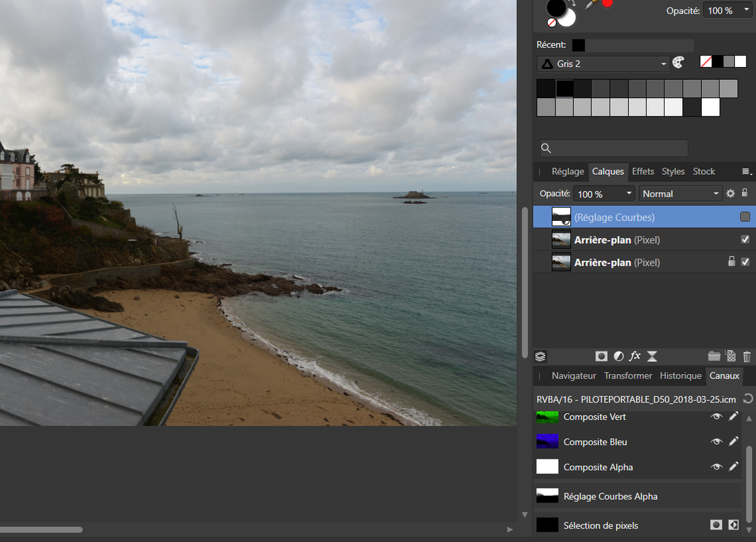Unlock the bottom Arrière-plan layer padlock
Image resolution: width=756 pixels, height=542 pixels.
pos(732,262)
